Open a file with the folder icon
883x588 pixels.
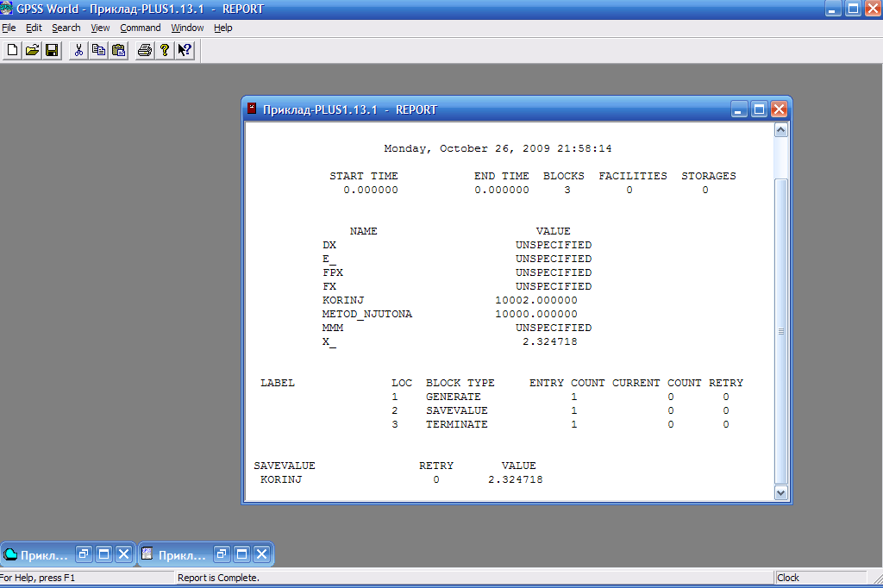32,50
